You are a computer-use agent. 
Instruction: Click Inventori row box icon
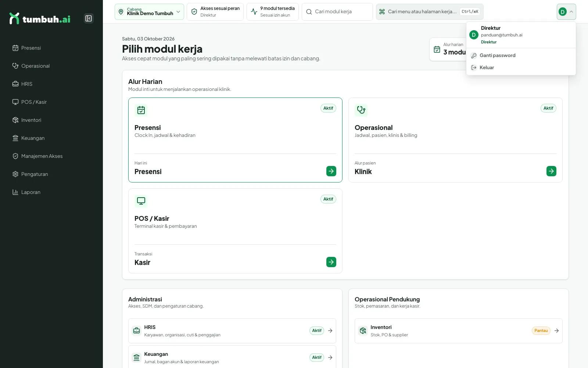(363, 331)
